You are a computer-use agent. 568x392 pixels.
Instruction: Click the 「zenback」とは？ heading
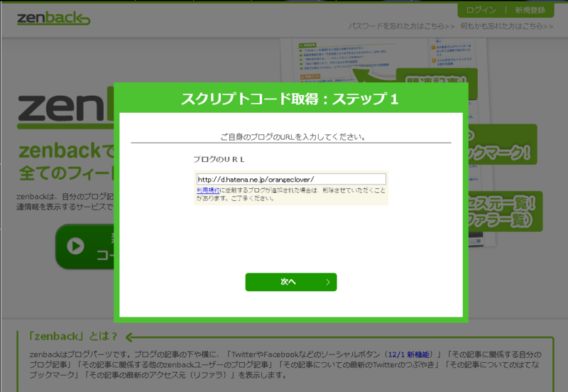[x=73, y=336]
